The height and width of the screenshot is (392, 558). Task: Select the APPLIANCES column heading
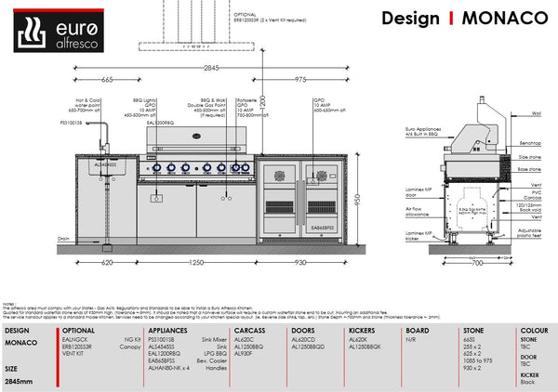point(170,330)
